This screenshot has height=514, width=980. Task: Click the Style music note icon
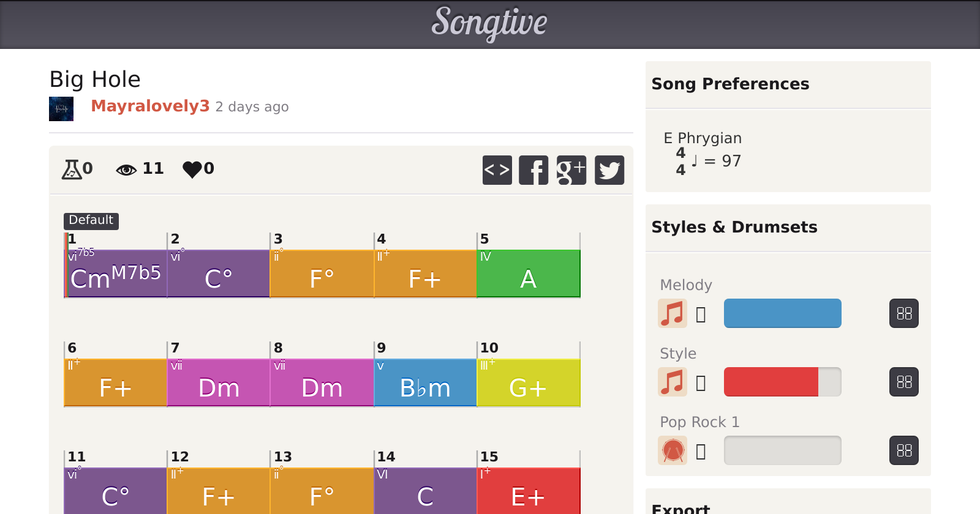673,382
